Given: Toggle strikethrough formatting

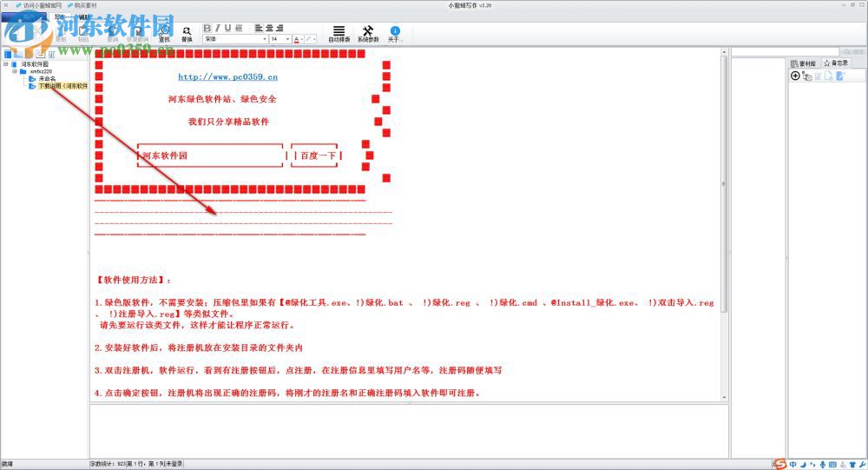Looking at the screenshot, I should point(239,28).
